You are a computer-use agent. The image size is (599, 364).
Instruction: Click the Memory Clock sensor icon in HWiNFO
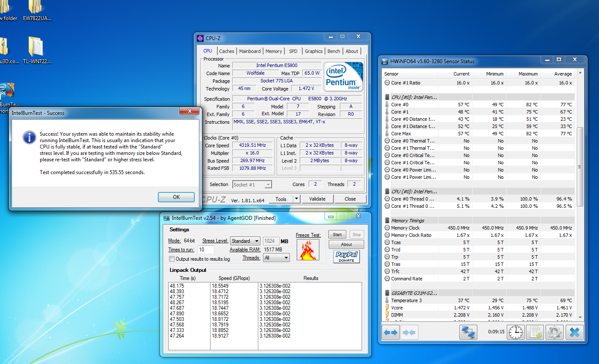[x=387, y=228]
